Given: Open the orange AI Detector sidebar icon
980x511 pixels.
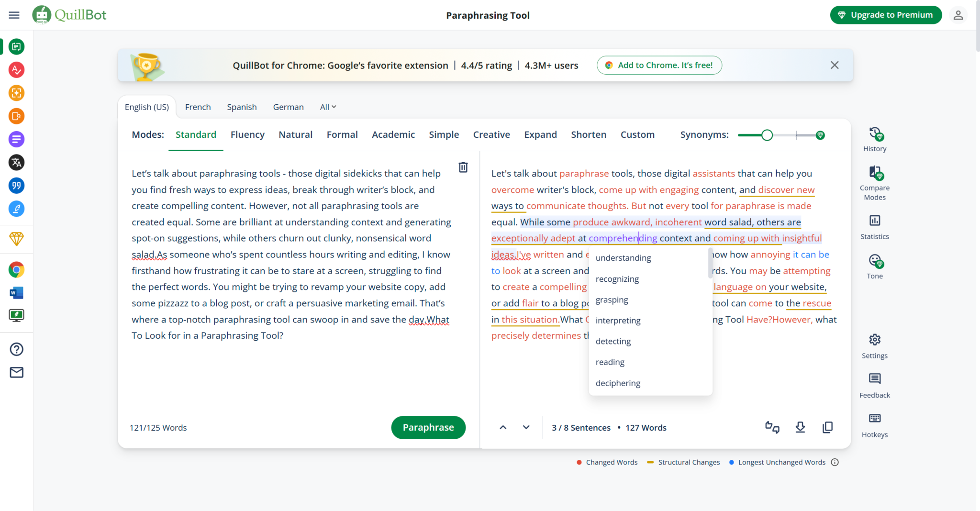Looking at the screenshot, I should pos(17,93).
